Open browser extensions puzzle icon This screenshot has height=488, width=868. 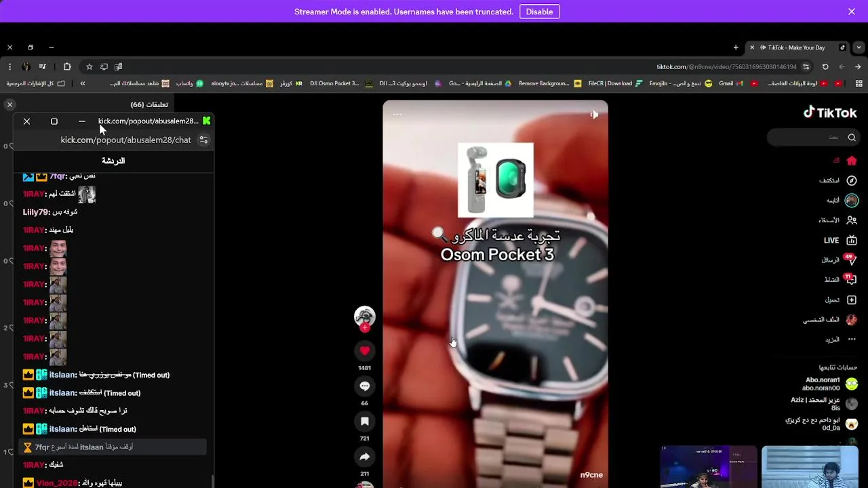(66, 66)
